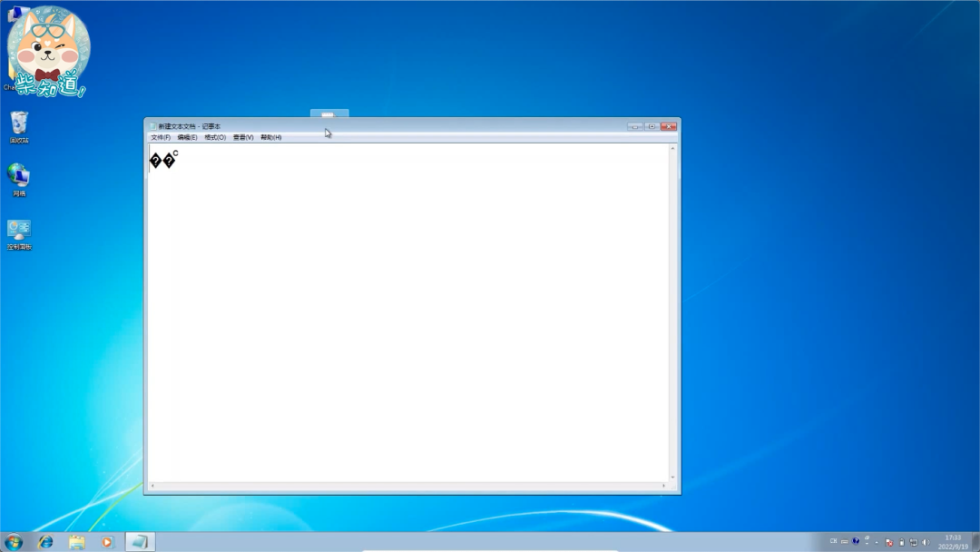980x552 pixels.
Task: Click the CH input language indicator
Action: click(x=833, y=541)
